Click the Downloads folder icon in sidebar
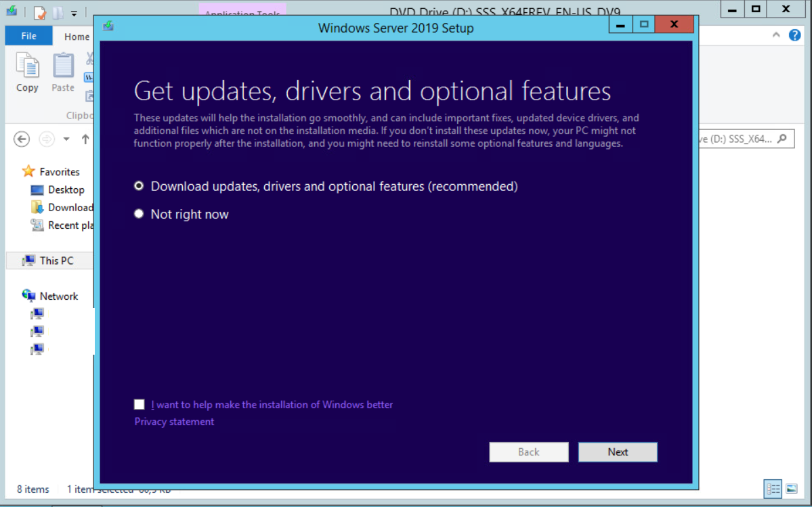Screen dimensions: 812x507 pyautogui.click(x=37, y=207)
